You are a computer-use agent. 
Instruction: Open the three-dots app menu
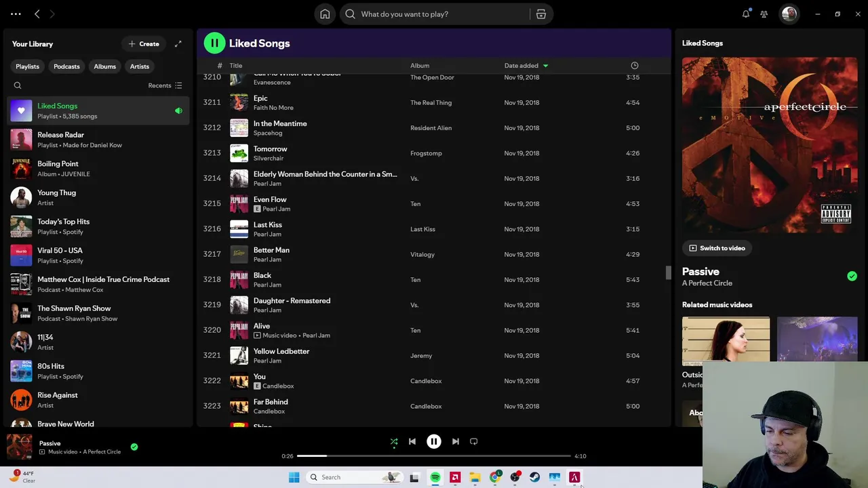(16, 14)
